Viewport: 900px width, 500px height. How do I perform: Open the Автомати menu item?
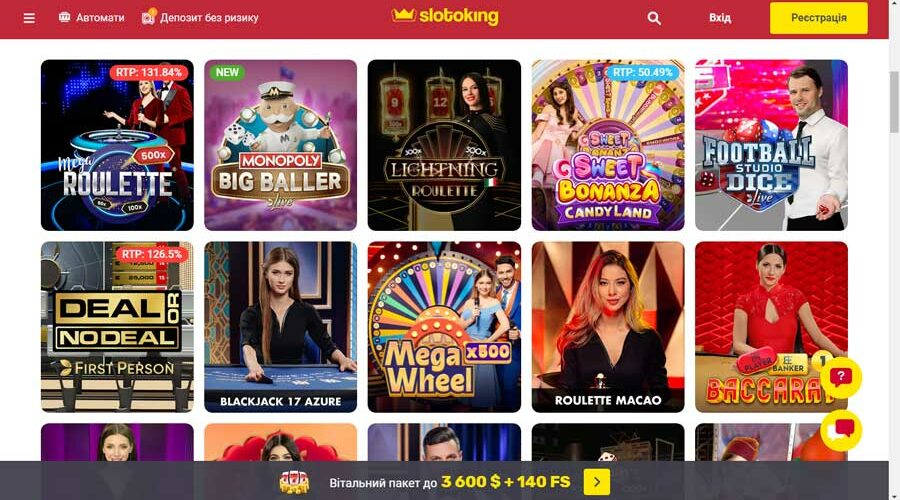(x=100, y=18)
